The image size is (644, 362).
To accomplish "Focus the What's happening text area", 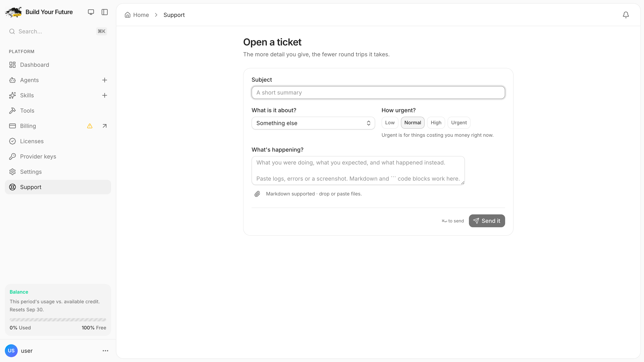I will click(x=358, y=171).
